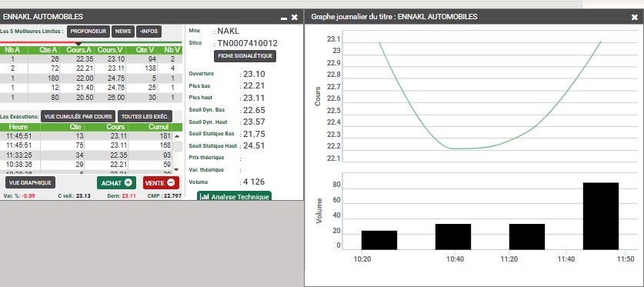Image resolution: width=644 pixels, height=287 pixels.
Task: Open Analyse Technique chart tool
Action: tap(234, 196)
